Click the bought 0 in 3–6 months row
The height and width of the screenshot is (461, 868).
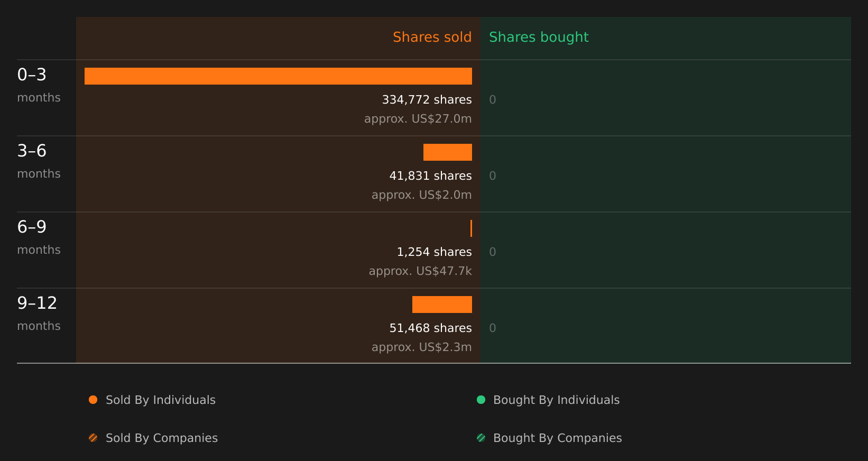pos(493,176)
